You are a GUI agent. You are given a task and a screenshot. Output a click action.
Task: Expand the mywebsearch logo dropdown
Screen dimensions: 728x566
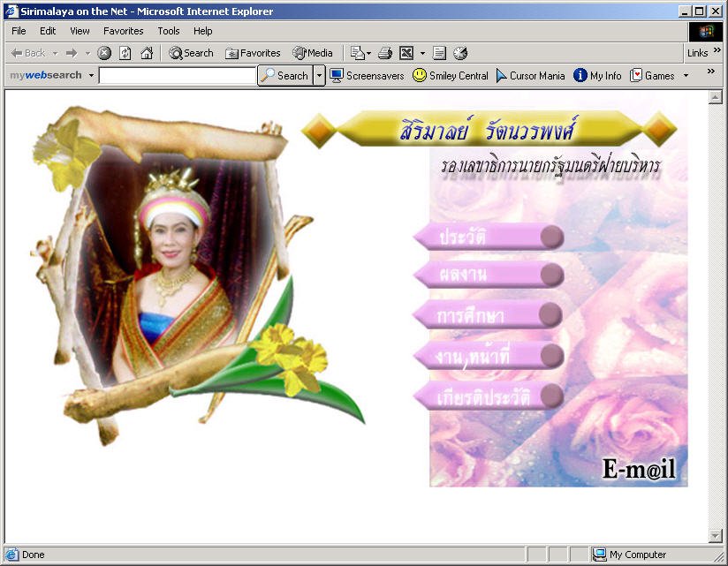(91, 76)
